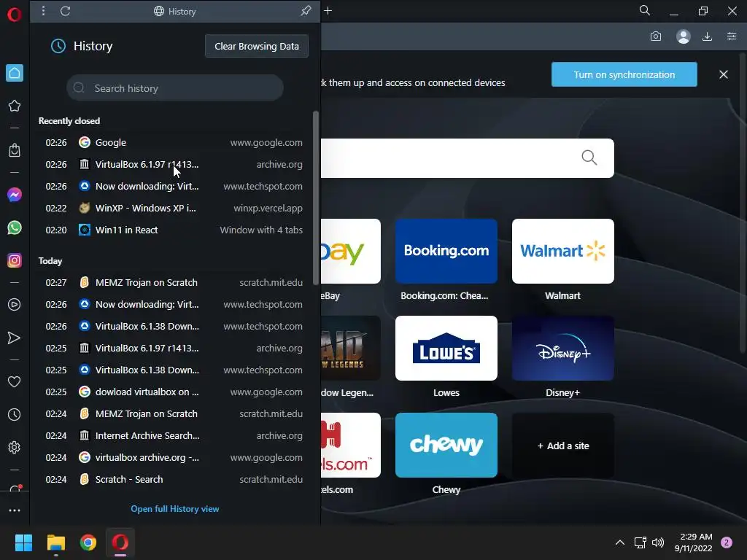Open Shopping bag icon in sidebar

(x=15, y=150)
